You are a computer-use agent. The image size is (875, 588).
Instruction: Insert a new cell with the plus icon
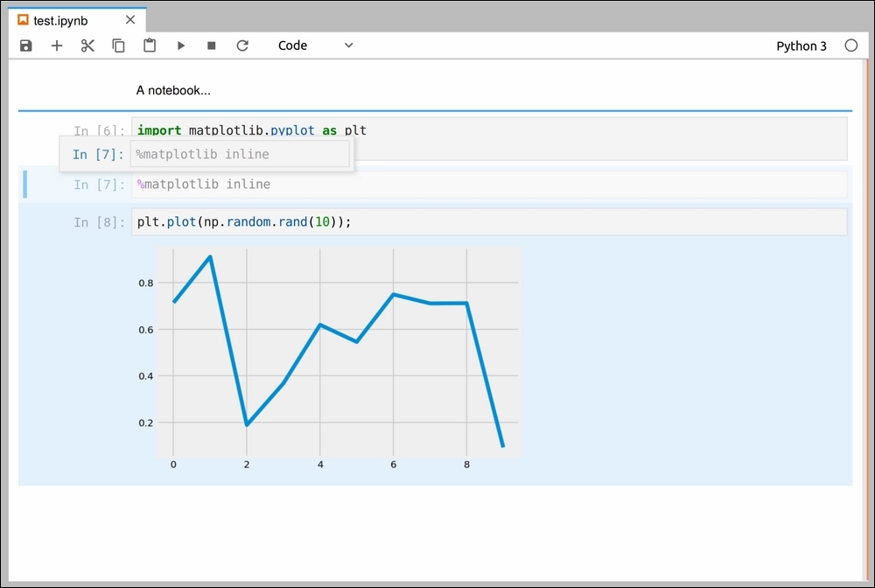pyautogui.click(x=57, y=45)
